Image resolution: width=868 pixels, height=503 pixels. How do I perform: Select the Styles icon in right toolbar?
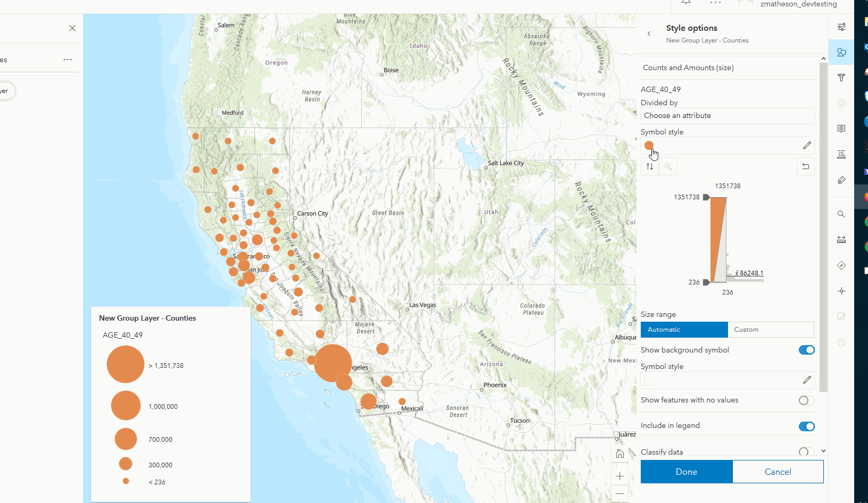click(x=841, y=52)
